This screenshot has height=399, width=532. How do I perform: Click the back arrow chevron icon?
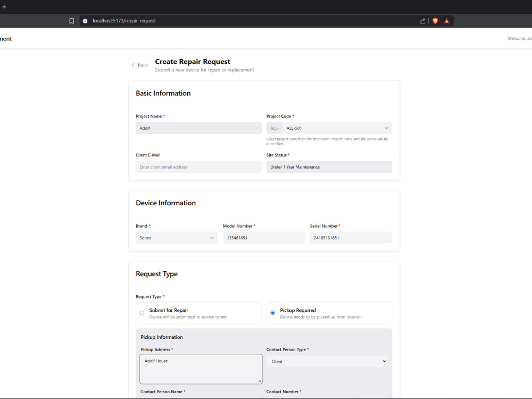[x=132, y=65]
